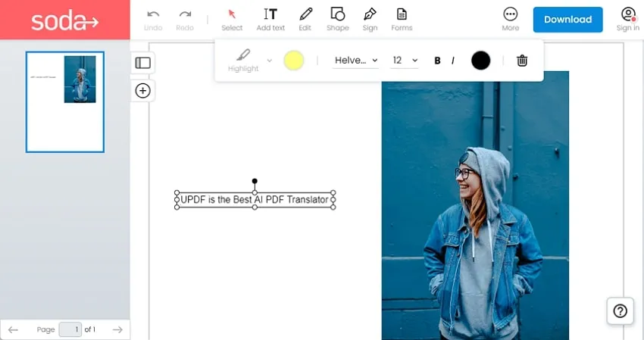Viewport: 644px width, 340px height.
Task: Click the UPDF text box content
Action: [x=255, y=200]
